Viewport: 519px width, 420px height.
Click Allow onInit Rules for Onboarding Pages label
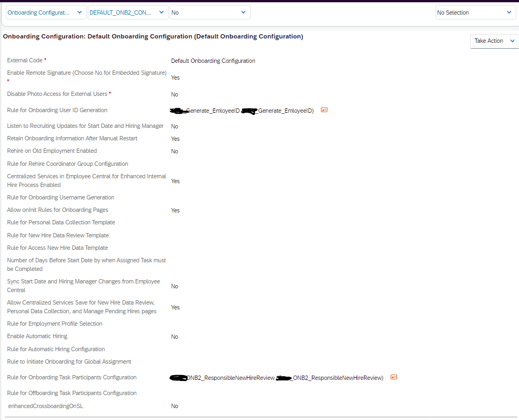[57, 210]
